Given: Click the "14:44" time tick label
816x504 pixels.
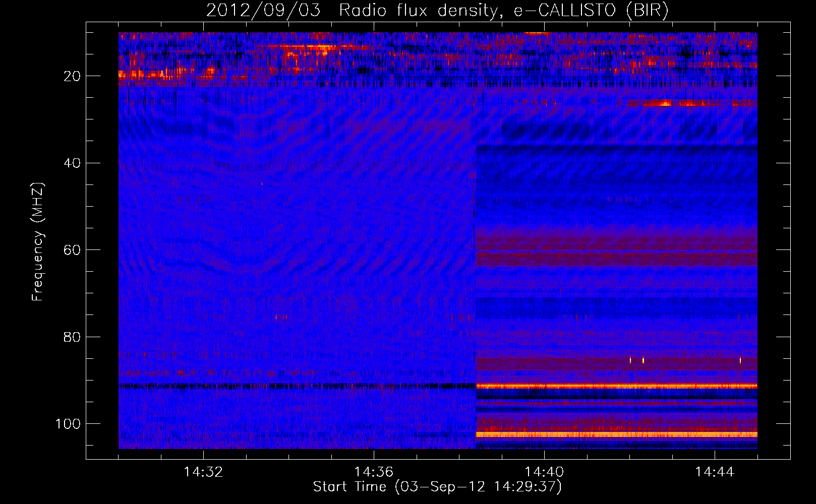Looking at the screenshot, I should tap(715, 472).
